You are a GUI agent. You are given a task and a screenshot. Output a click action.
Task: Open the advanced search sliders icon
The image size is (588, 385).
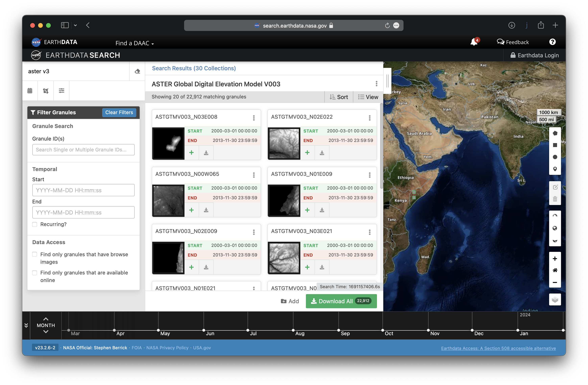point(61,91)
